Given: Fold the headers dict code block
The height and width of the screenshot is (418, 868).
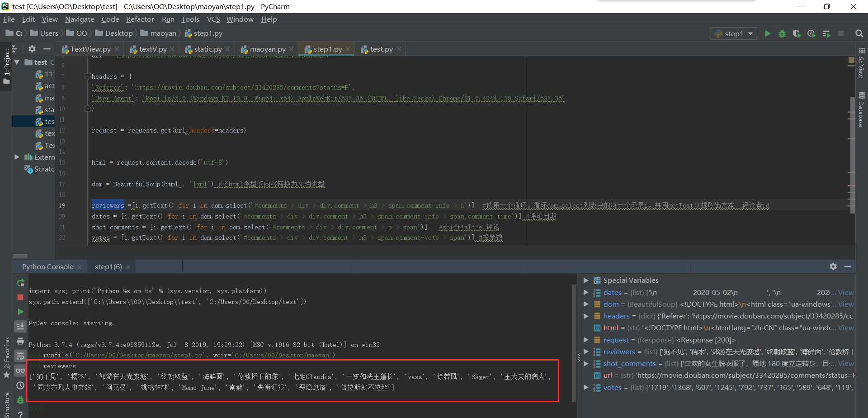Looking at the screenshot, I should pos(88,76).
